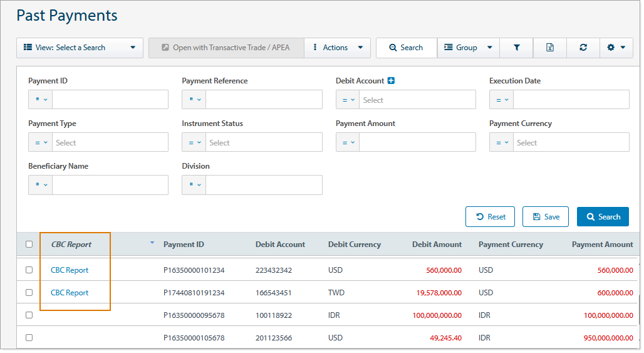The image size is (644, 353).
Task: Open CBC Report link for P17440810191234
Action: click(x=70, y=293)
